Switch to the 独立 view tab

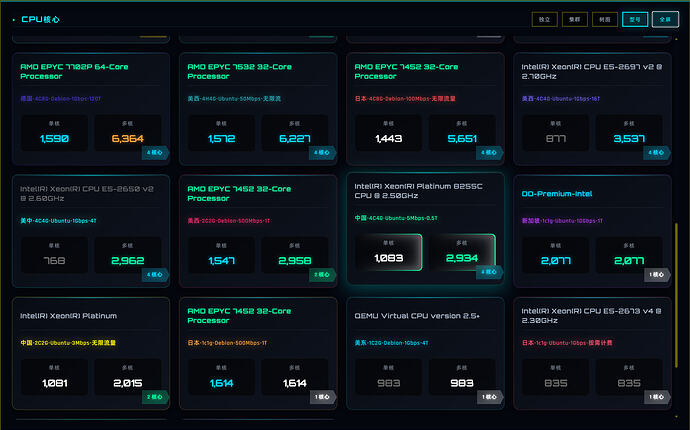(x=544, y=19)
